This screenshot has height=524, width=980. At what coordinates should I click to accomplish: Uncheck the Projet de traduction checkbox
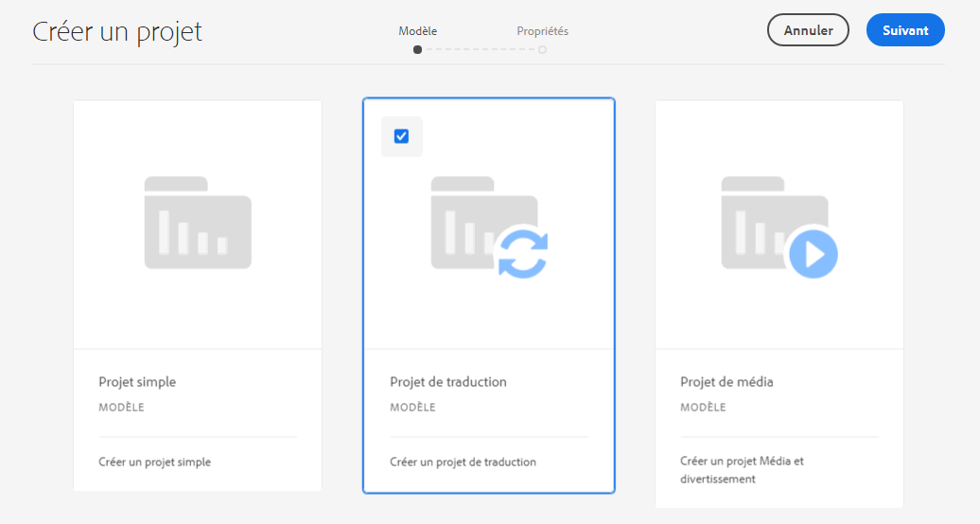(x=401, y=136)
